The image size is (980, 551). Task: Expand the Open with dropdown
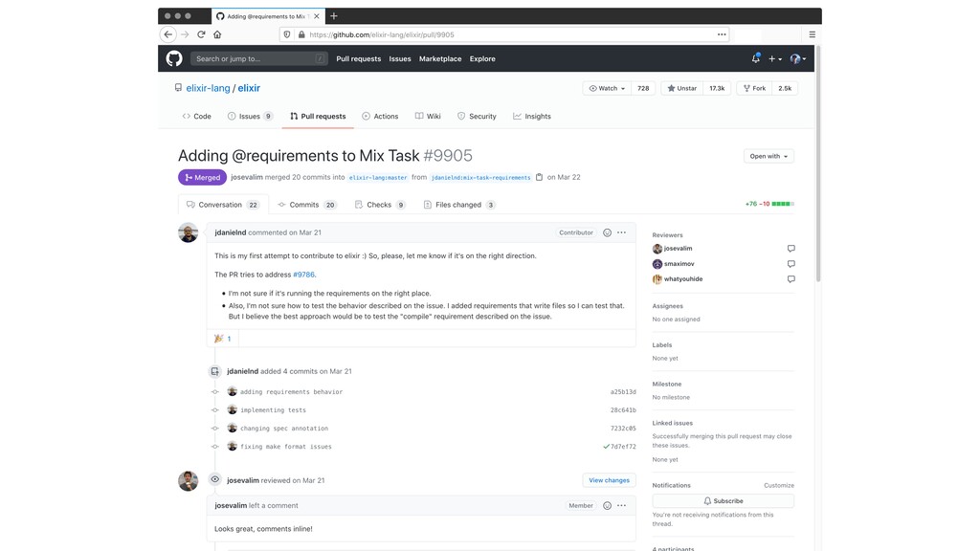point(768,156)
